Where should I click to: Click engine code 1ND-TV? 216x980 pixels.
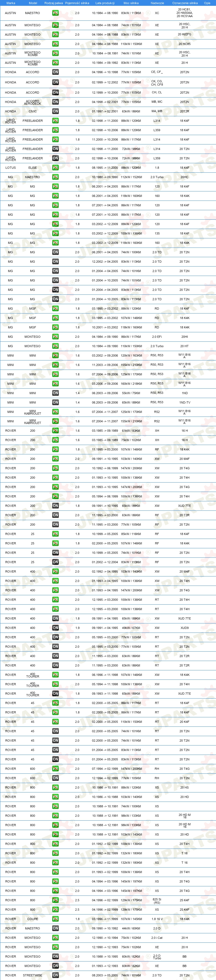point(185,402)
